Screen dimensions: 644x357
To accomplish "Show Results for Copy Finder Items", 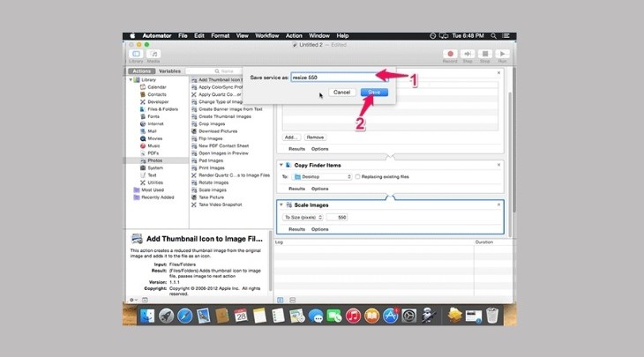I will pos(296,189).
